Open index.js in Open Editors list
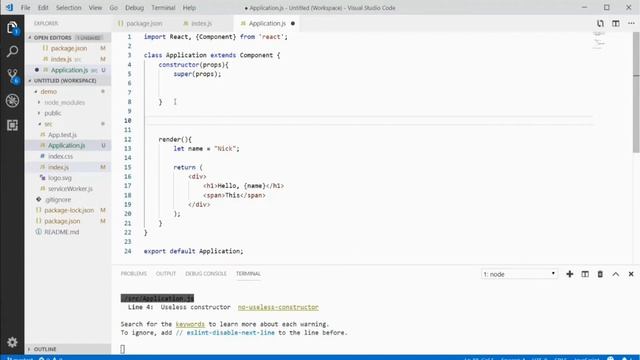 (x=61, y=59)
